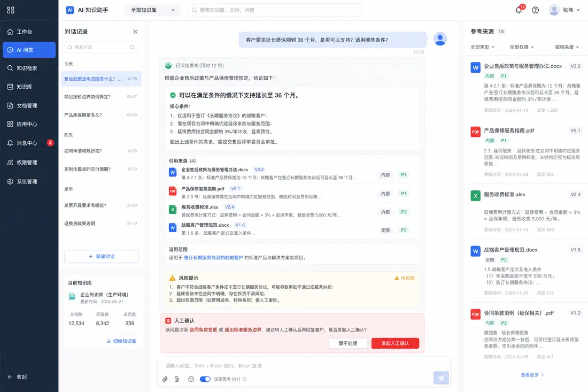
Task: Expand the user menu chevron next to 张伟
Action: (x=578, y=10)
